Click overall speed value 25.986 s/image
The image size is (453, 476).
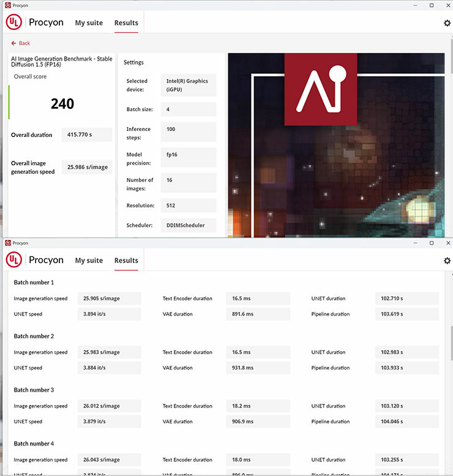pos(87,167)
